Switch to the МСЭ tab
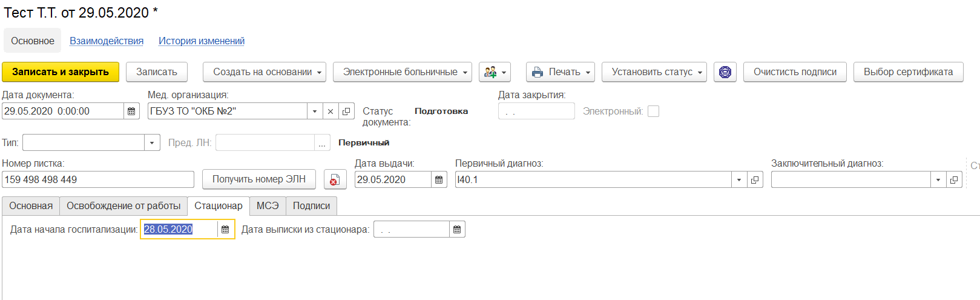 pyautogui.click(x=268, y=206)
